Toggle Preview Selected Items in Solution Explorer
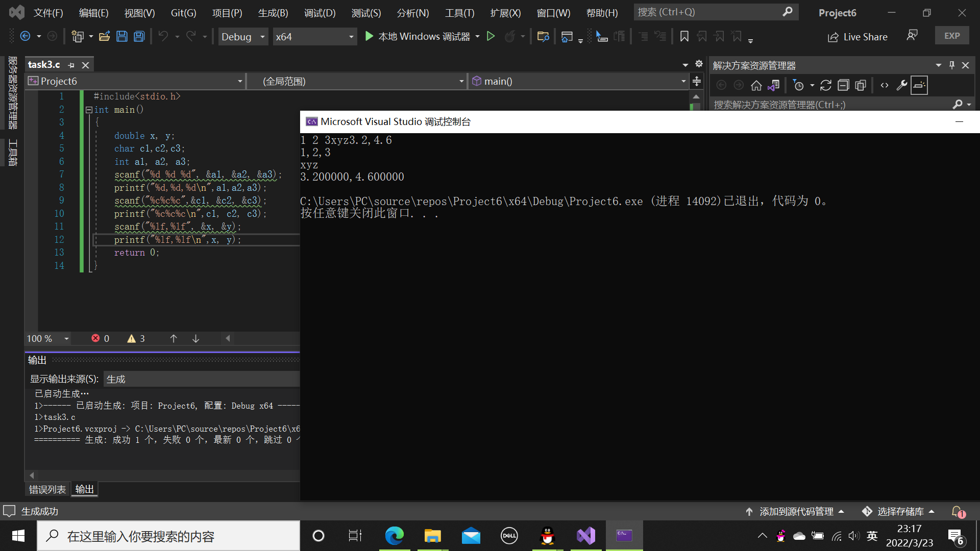The width and height of the screenshot is (980, 551). tap(919, 85)
